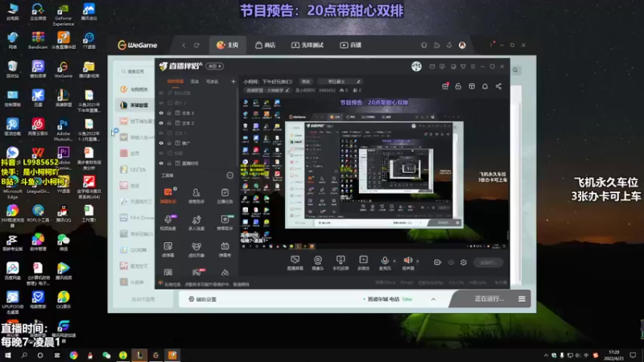Open the 读弹幕 tool icon
The image size is (644, 362).
tap(168, 249)
